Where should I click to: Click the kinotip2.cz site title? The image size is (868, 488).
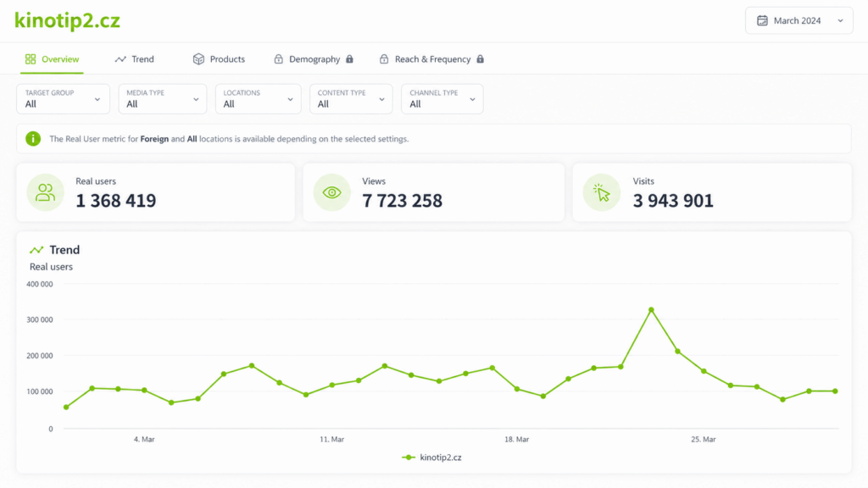pyautogui.click(x=67, y=20)
